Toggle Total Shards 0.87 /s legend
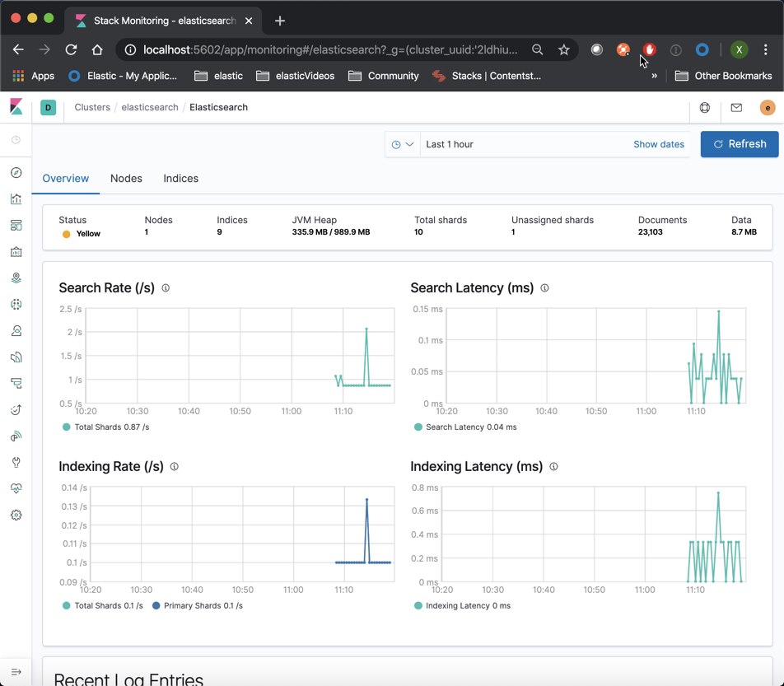This screenshot has height=686, width=784. 105,427
